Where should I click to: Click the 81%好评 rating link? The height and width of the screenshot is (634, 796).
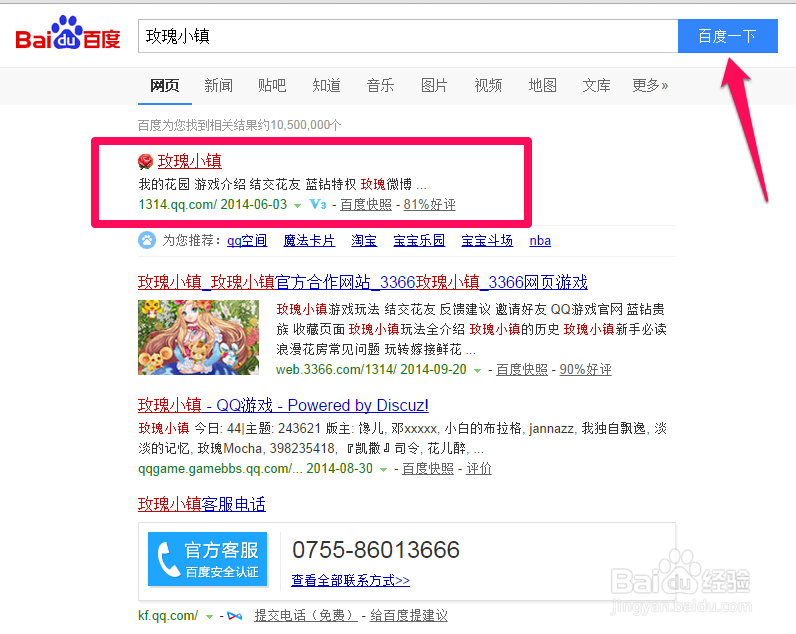pos(429,205)
